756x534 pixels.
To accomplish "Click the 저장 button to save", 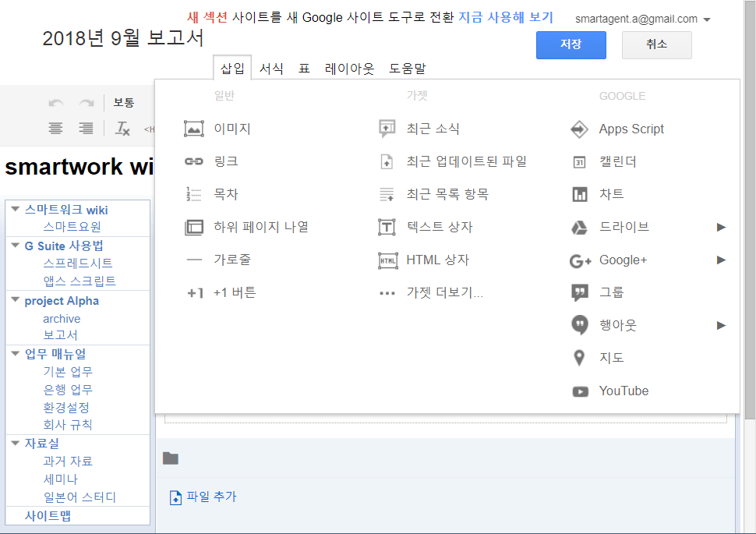I will click(x=571, y=45).
